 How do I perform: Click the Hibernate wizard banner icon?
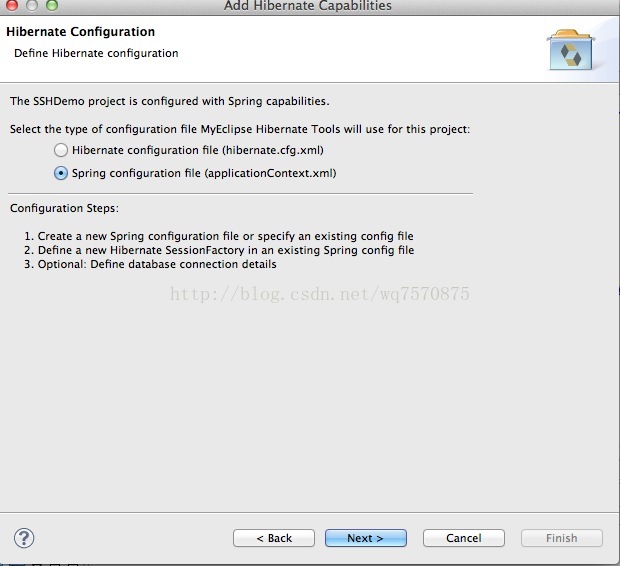pyautogui.click(x=571, y=50)
